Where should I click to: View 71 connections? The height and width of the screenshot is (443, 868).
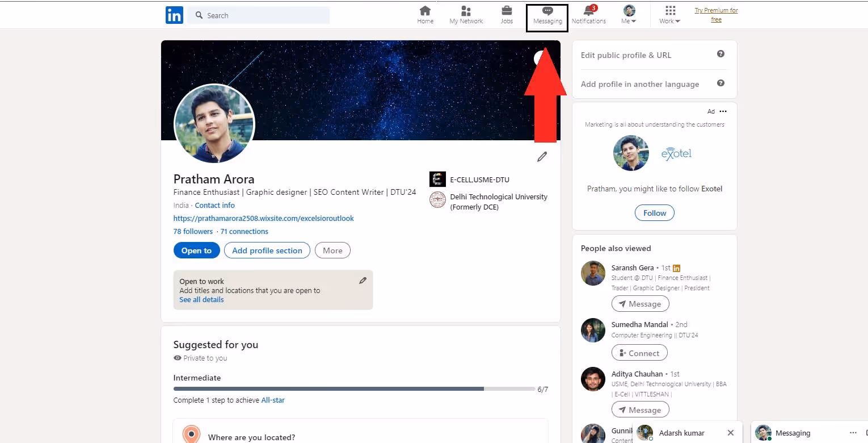244,231
